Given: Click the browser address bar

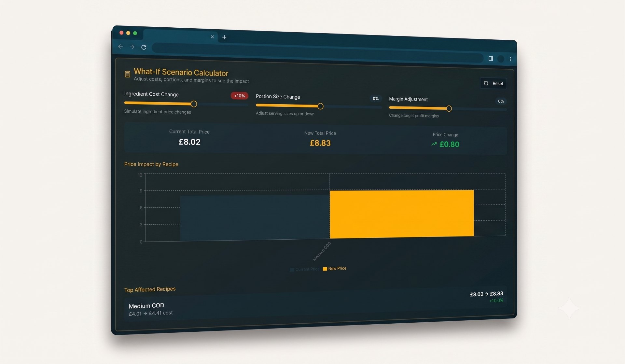Looking at the screenshot, I should point(317,52).
